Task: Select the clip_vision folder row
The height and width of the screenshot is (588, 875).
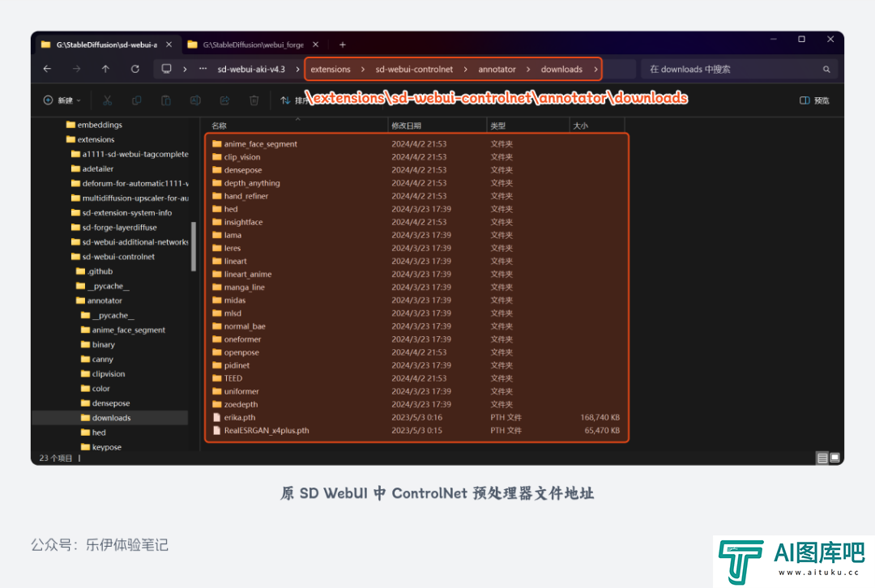Action: coord(416,157)
